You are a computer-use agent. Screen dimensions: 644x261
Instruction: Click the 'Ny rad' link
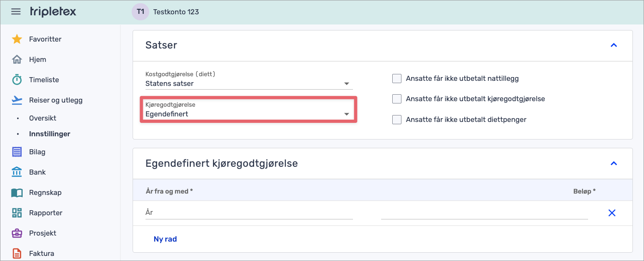[165, 239]
